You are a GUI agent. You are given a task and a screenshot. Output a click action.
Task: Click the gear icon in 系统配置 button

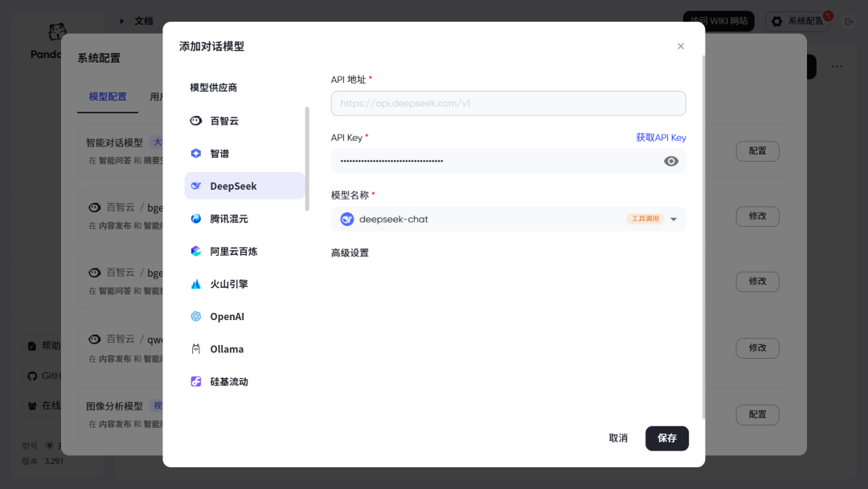click(777, 21)
